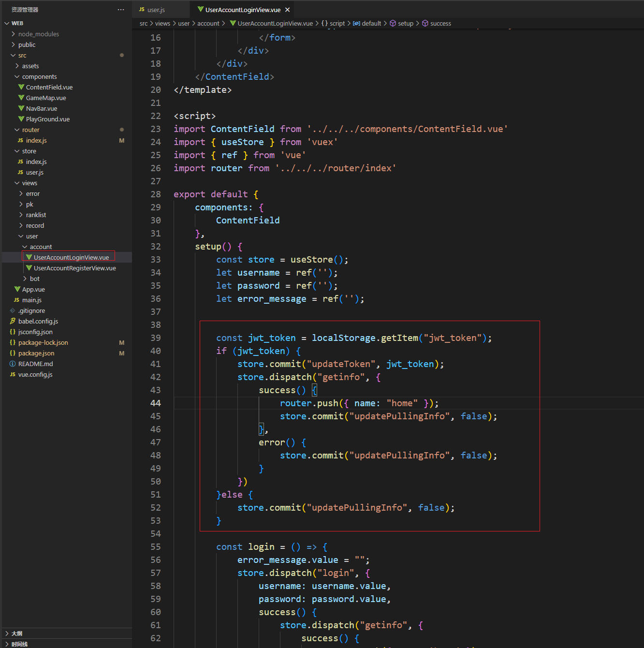
Task: Expand the assets folder
Action: tap(66, 66)
